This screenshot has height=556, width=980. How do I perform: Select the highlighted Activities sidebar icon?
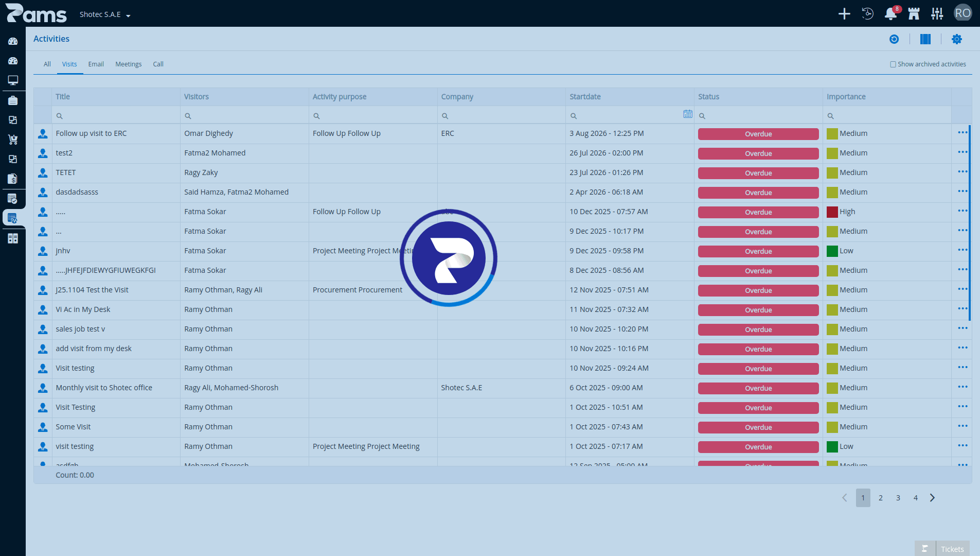click(13, 218)
